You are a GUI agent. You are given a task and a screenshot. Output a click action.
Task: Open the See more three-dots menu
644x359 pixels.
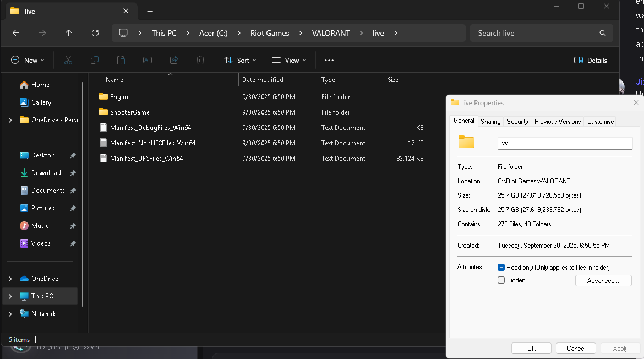329,60
